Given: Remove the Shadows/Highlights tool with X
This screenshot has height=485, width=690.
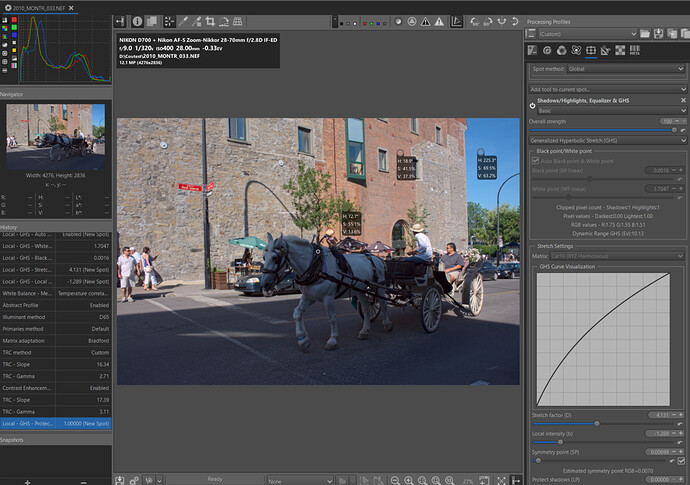Looking at the screenshot, I should click(684, 101).
